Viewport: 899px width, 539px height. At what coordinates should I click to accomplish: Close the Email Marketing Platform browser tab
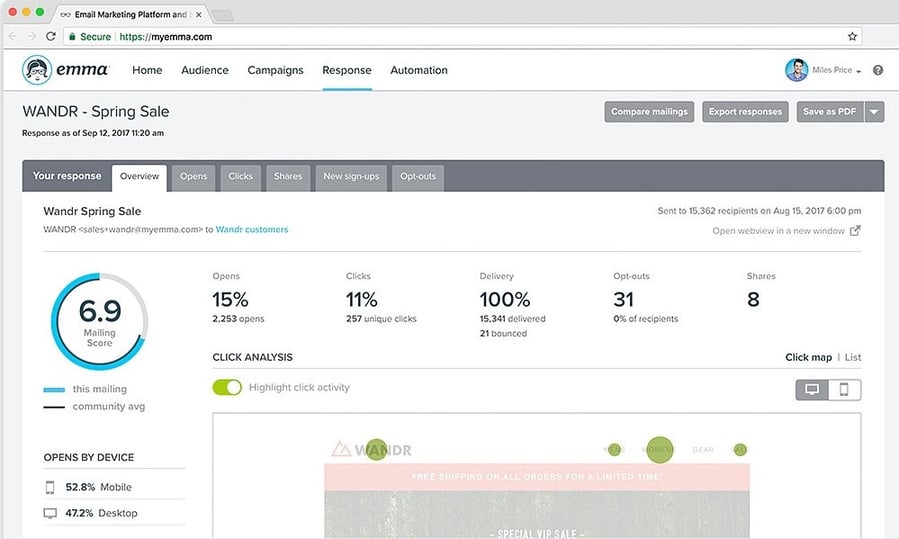[x=198, y=15]
